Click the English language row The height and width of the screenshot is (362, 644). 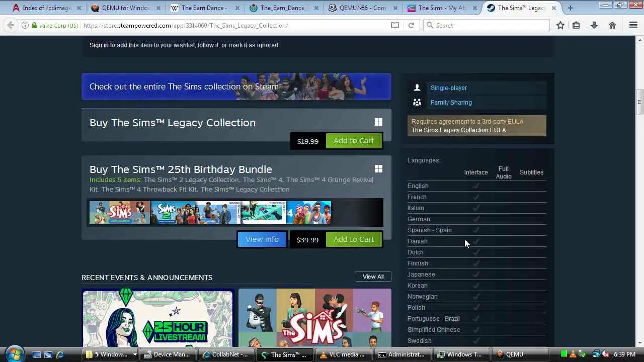[476, 186]
